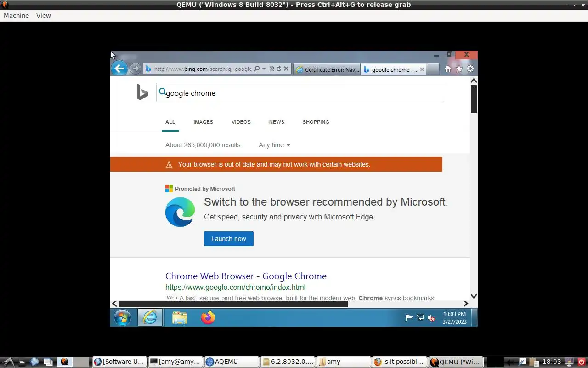Toggle compatibility view icon in address bar
This screenshot has height=368, width=588.
click(x=271, y=69)
